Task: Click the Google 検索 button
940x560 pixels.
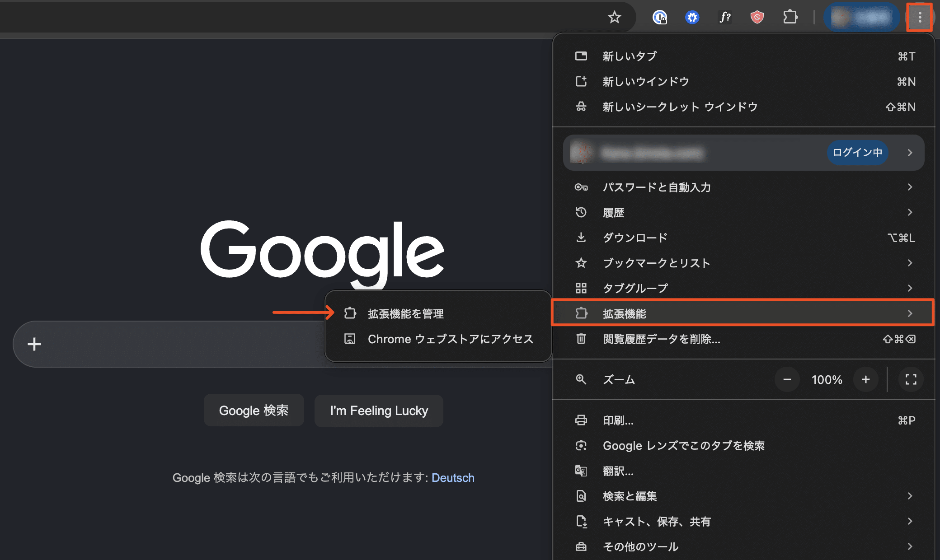Action: coord(254,411)
